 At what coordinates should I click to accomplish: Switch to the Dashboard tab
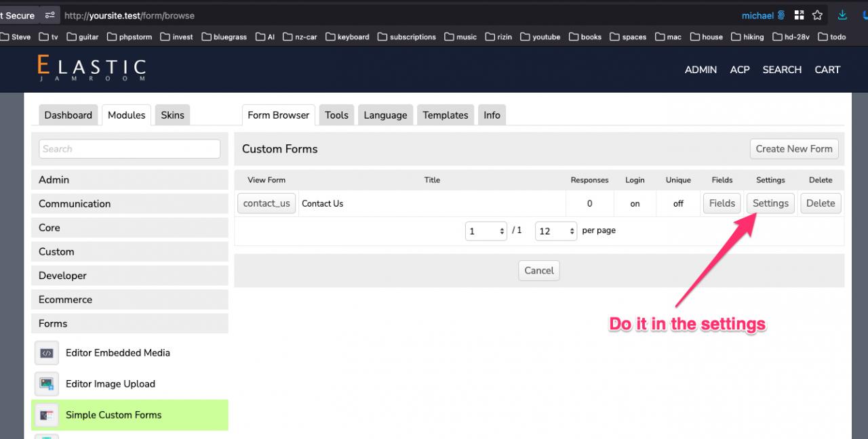tap(68, 115)
